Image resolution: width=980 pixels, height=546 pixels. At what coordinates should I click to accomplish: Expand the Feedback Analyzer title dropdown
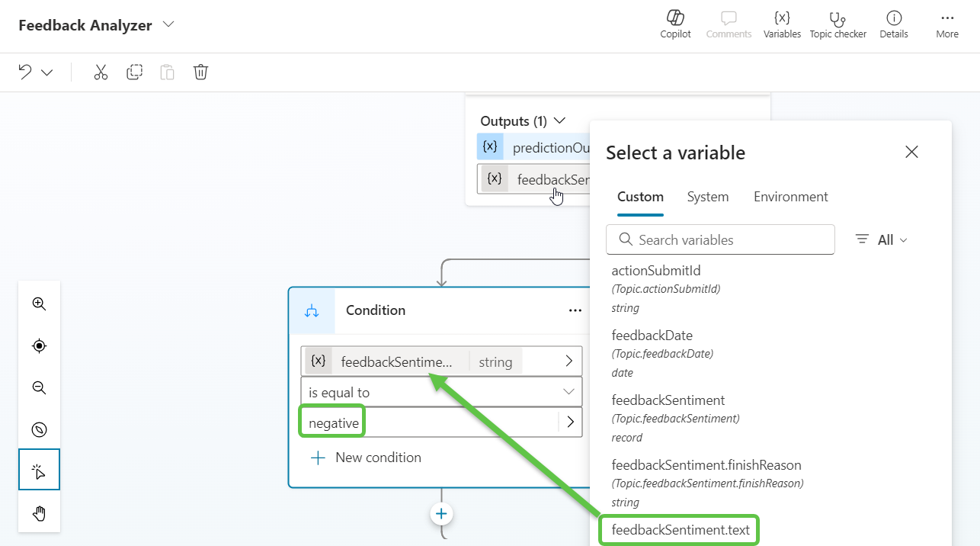click(x=168, y=24)
